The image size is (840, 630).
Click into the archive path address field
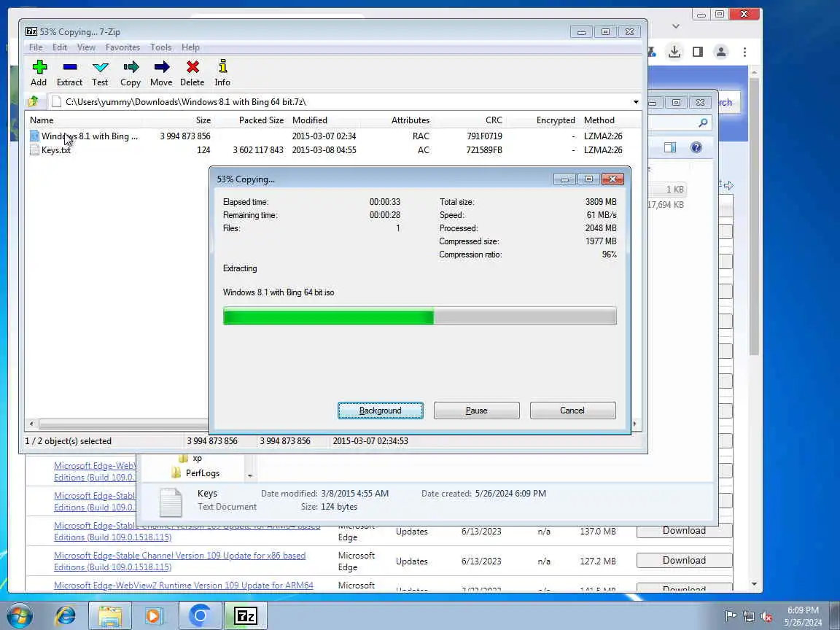pos(343,102)
